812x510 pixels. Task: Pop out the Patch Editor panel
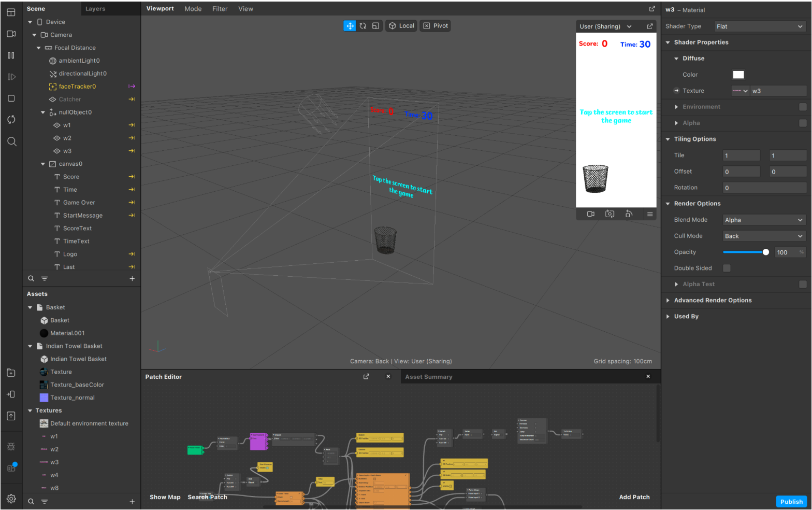click(x=366, y=377)
